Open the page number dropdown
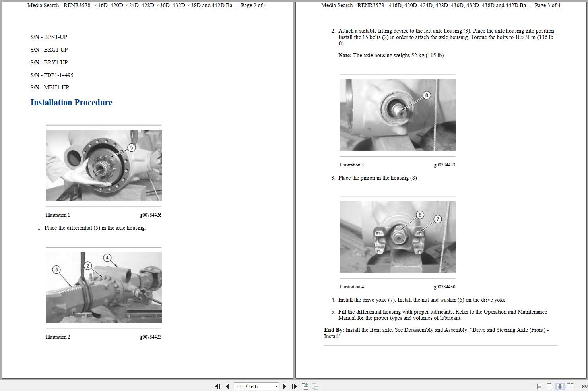Image resolution: width=588 pixels, height=391 pixels. click(x=276, y=386)
